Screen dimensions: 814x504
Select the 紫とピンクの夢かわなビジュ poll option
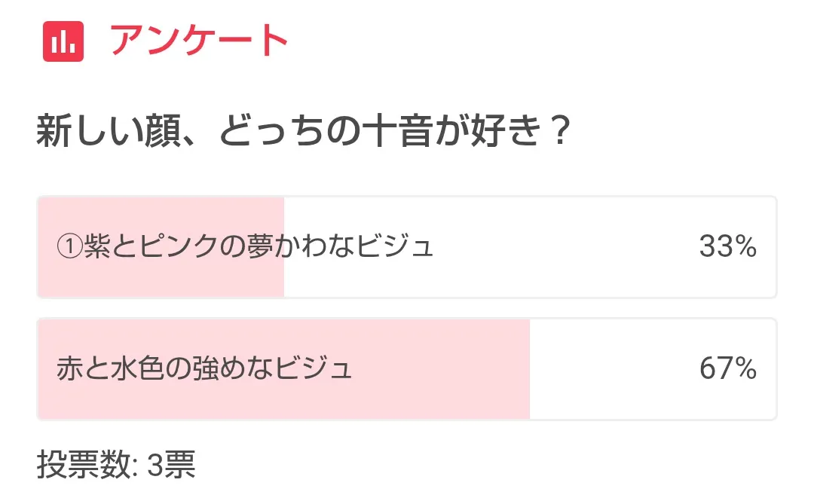click(x=246, y=247)
